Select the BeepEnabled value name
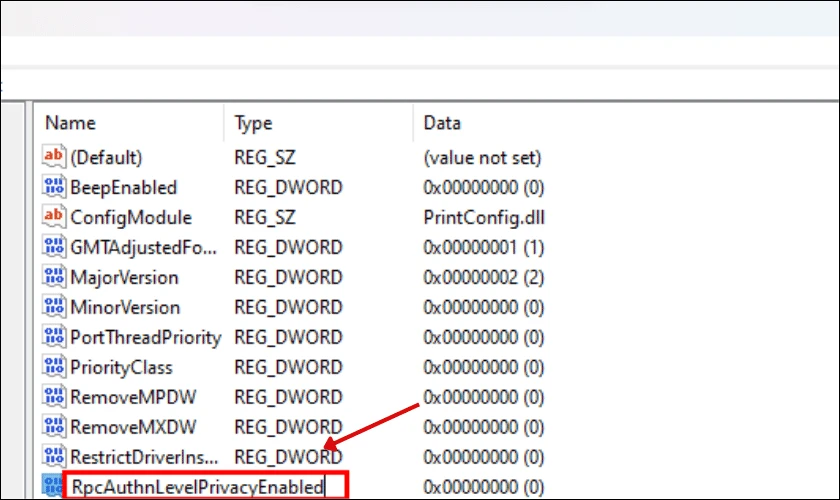Screen dimensions: 840x500 coord(123,187)
